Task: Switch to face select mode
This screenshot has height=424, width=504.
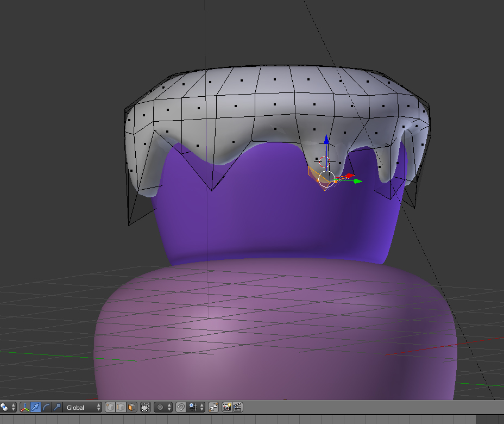Action: (x=131, y=407)
